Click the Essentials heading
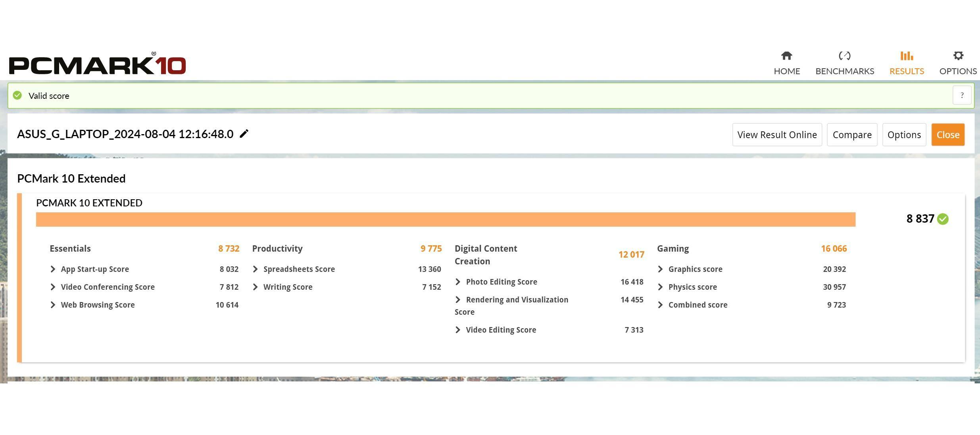 click(x=70, y=248)
